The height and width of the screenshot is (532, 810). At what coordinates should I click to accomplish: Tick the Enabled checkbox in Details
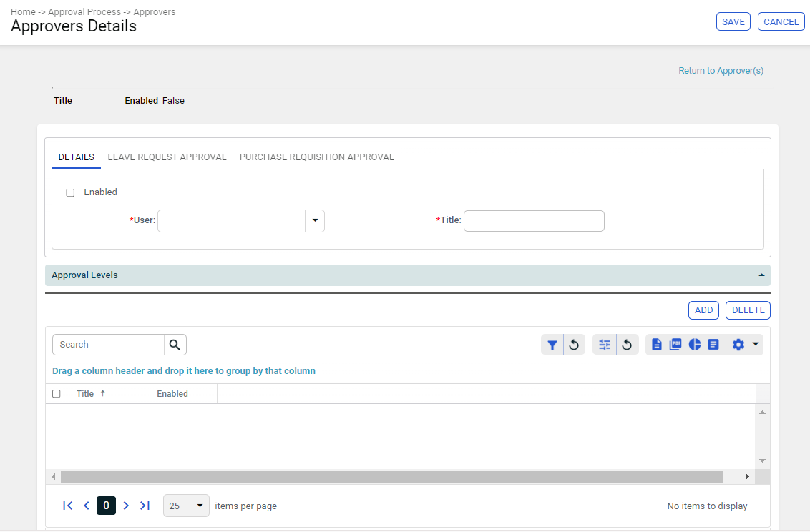(70, 192)
